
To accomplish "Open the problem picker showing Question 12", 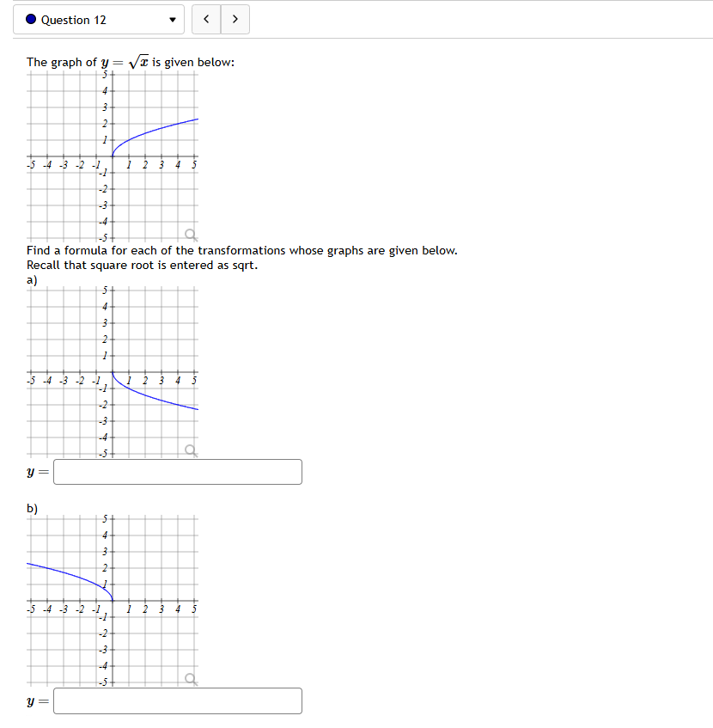I will coord(98,19).
